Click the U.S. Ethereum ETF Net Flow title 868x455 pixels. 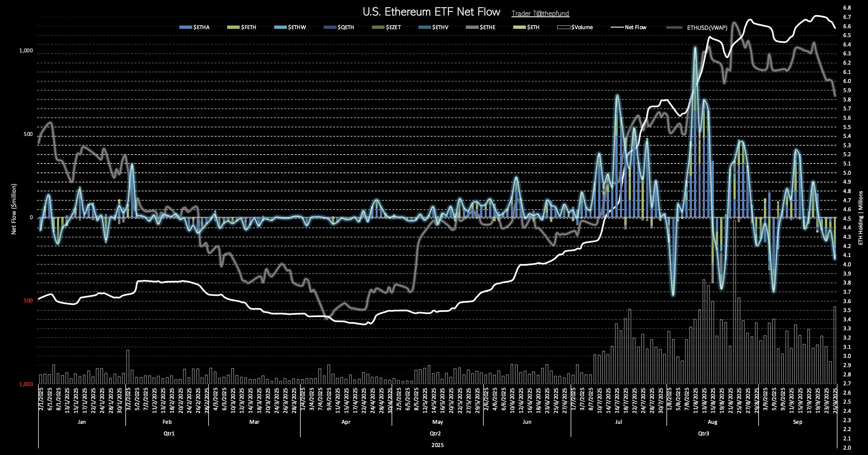tap(431, 12)
